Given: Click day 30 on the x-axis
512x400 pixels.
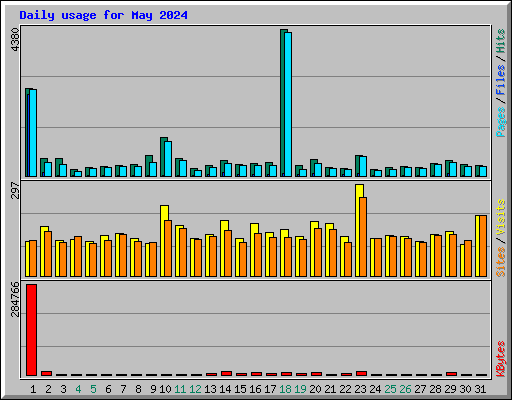Looking at the screenshot, I should coord(465,389).
